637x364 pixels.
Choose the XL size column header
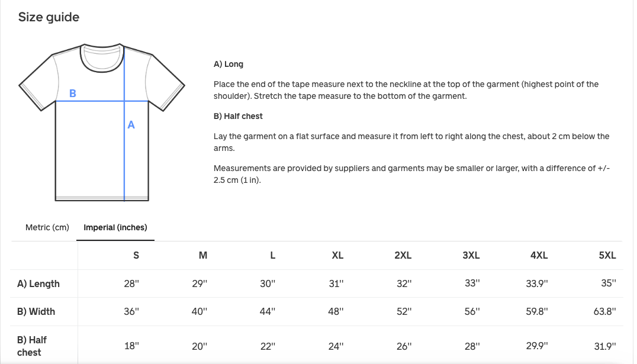point(337,256)
